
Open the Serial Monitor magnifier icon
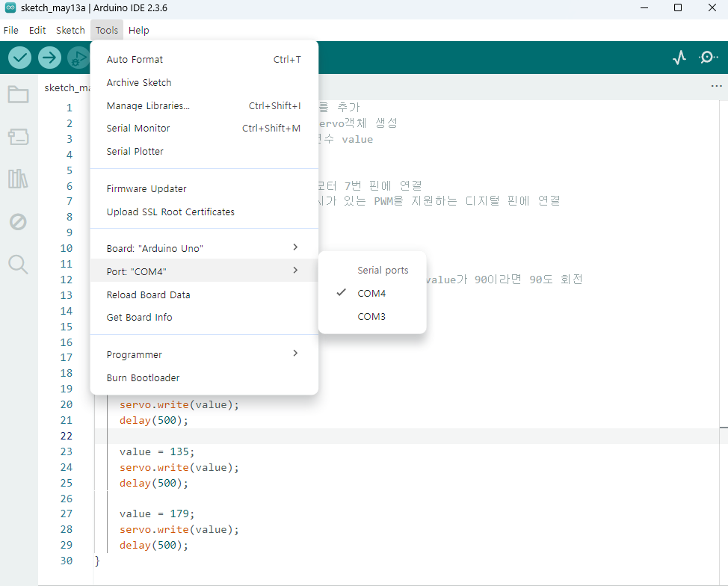708,58
